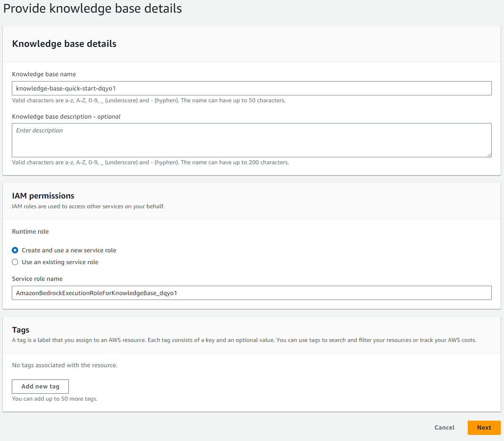The width and height of the screenshot is (504, 441).
Task: Click the Service role name input
Action: point(252,293)
